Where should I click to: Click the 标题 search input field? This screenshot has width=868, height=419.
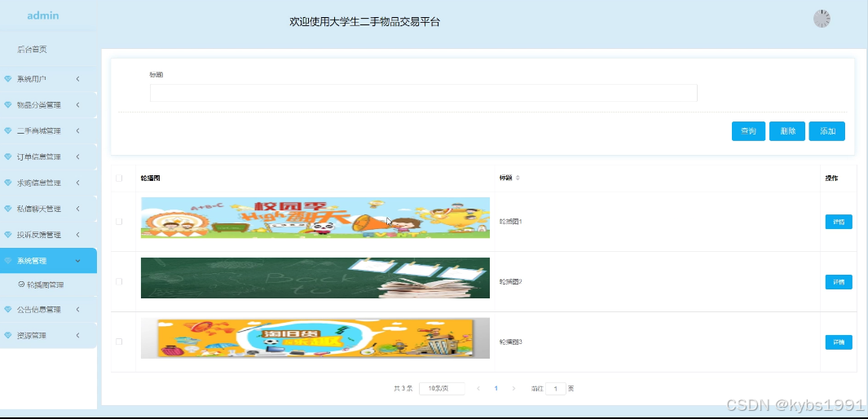(x=424, y=93)
